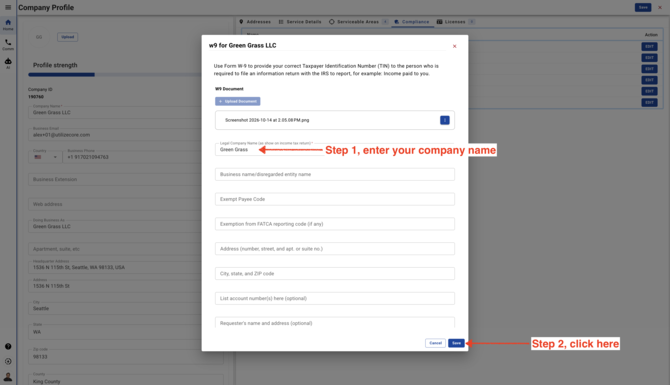Open options menu for the uploaded screenshot file
Image resolution: width=670 pixels, height=385 pixels.
pos(444,120)
